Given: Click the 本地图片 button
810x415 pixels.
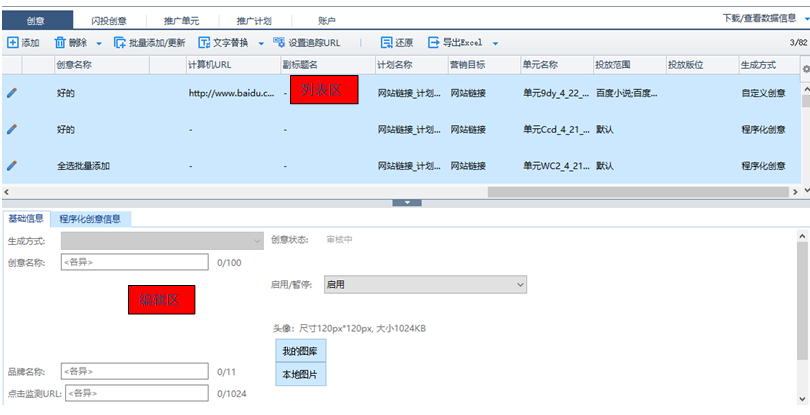Looking at the screenshot, I should point(300,375).
